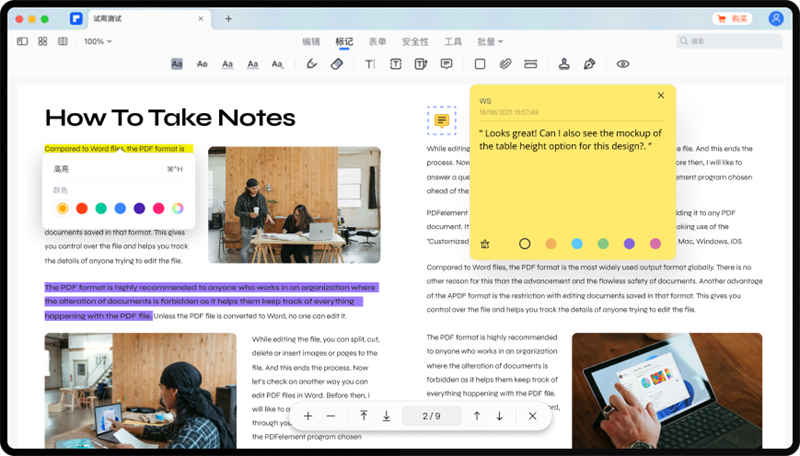Image resolution: width=800 pixels, height=456 pixels.
Task: Choose the eraser tool
Action: 337,64
